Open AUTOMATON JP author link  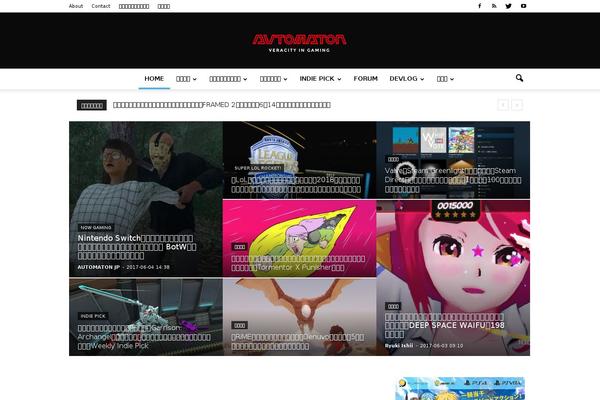[99, 267]
